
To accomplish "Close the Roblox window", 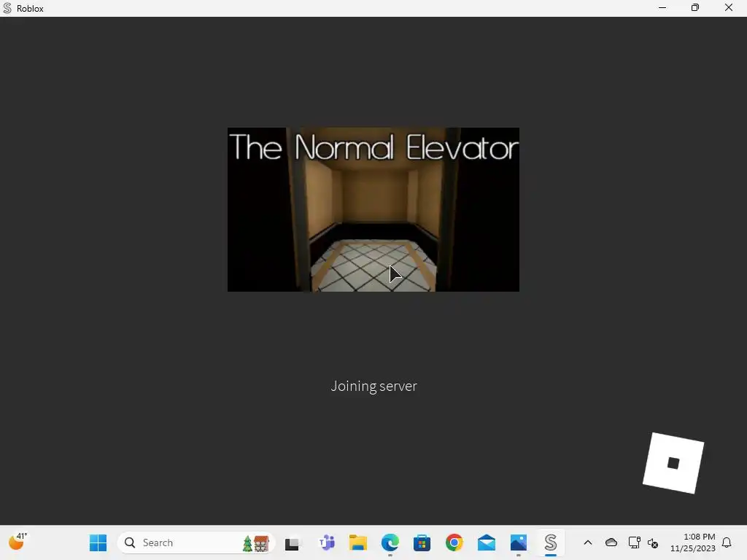I will (x=729, y=7).
